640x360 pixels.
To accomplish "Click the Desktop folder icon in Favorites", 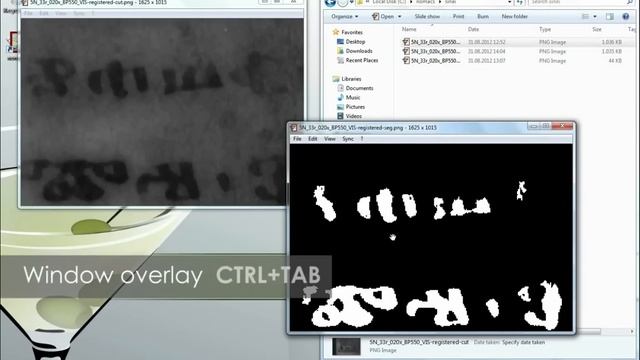I will click(340, 42).
